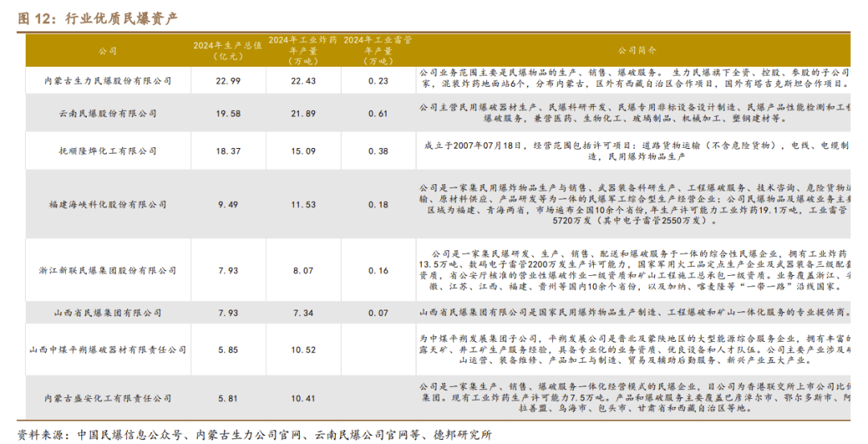Click the 2024年工业炸药年产量 column header
The height and width of the screenshot is (444, 868).
tap(303, 51)
